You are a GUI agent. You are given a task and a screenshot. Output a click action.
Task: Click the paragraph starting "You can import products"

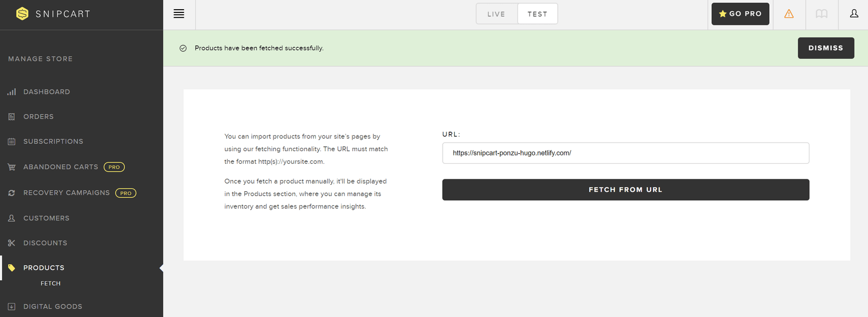click(306, 149)
